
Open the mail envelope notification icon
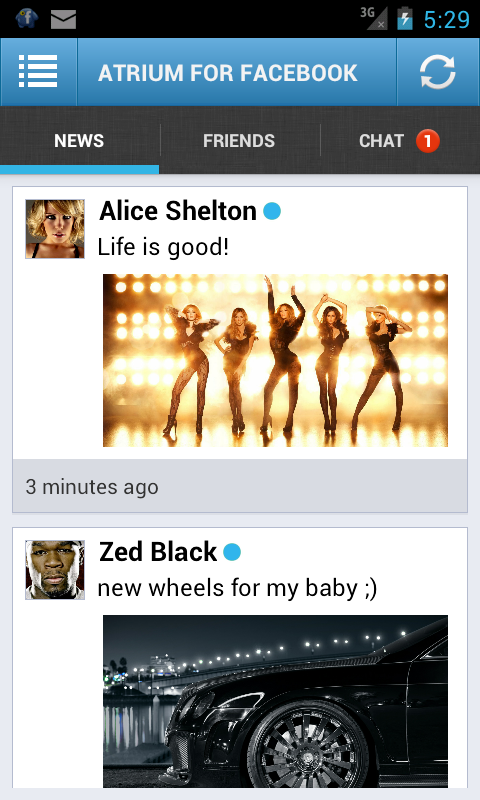[63, 19]
